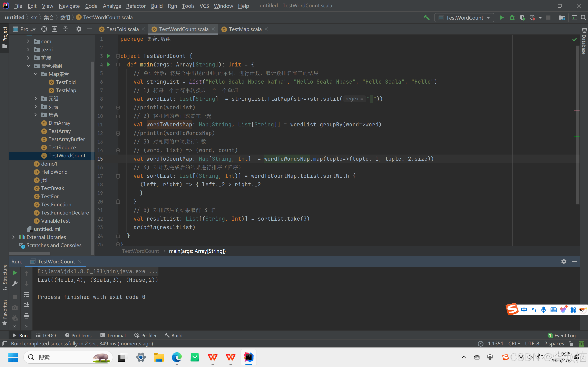Expand the com folder in project tree
The image size is (588, 367).
coord(28,42)
